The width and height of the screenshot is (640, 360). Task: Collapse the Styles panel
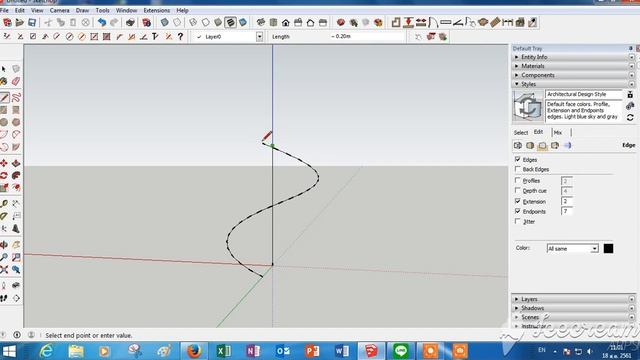[573, 84]
